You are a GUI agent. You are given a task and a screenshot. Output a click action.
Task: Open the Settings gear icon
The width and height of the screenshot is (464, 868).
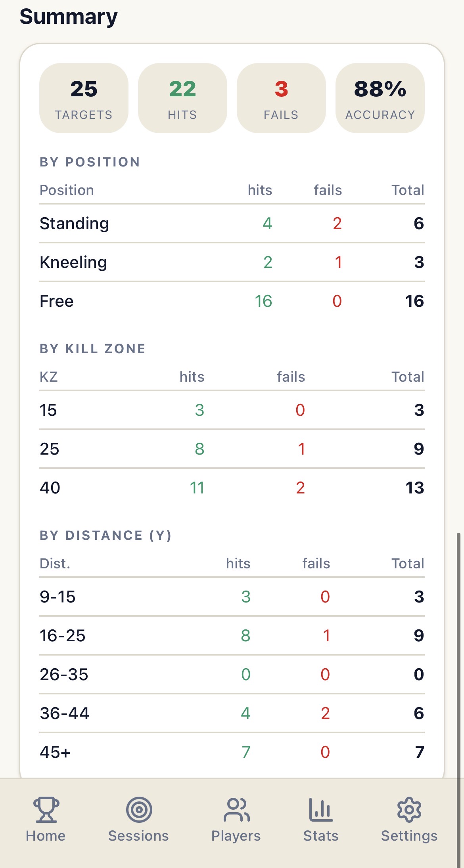point(409,809)
